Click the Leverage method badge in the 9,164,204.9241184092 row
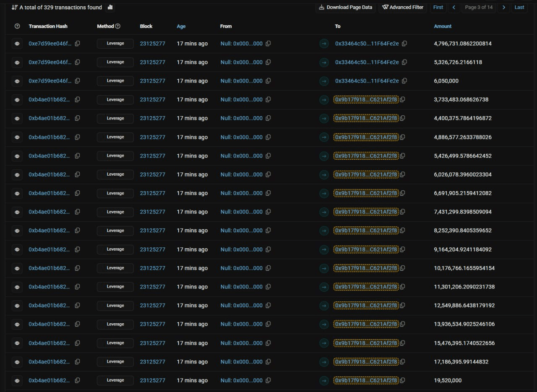Viewport: 537px width, 392px height. 115,249
